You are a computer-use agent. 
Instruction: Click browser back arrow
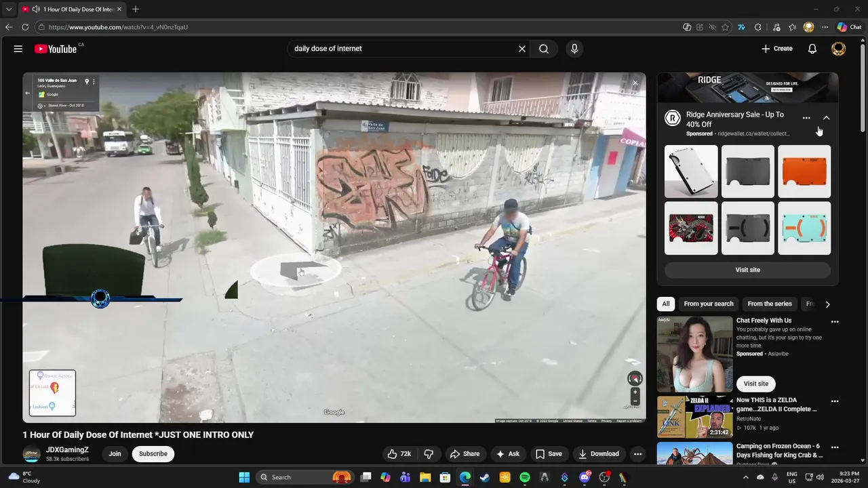9,27
